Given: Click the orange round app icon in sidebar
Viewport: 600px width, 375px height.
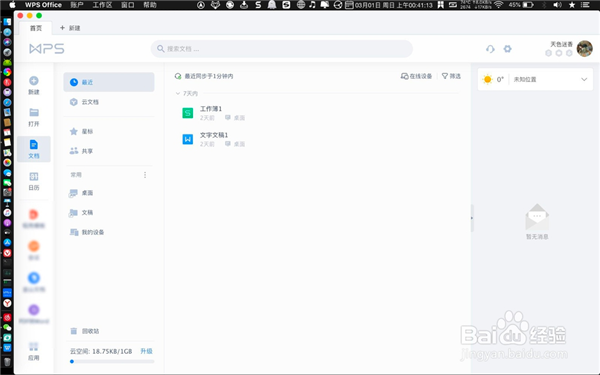Looking at the screenshot, I should click(x=34, y=246).
